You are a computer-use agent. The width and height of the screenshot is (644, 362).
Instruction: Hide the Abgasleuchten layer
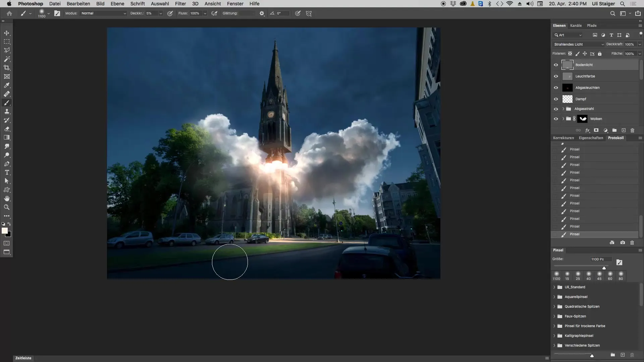click(556, 87)
